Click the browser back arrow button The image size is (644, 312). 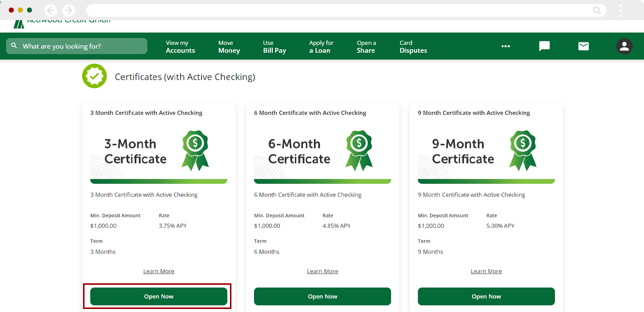(50, 10)
